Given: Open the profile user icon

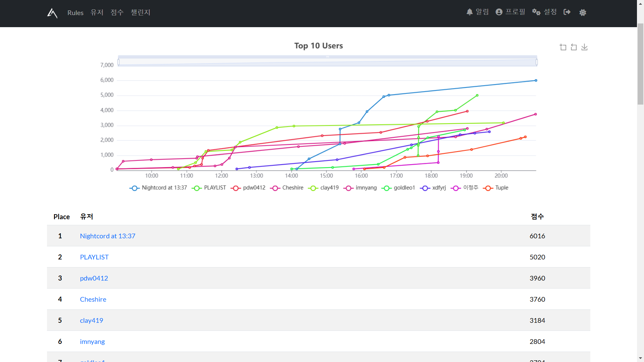Looking at the screenshot, I should click(x=499, y=12).
